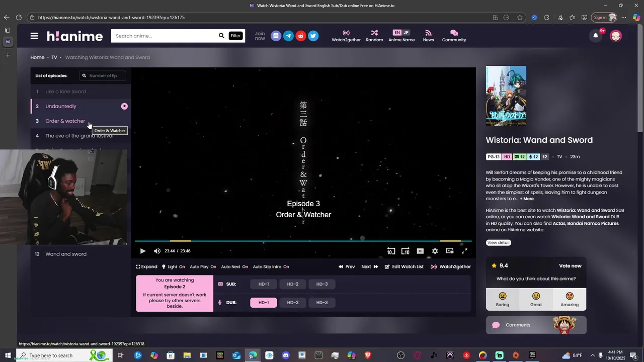Focus the Number of Ep search field
Screen dimensions: 644x362
(103, 75)
